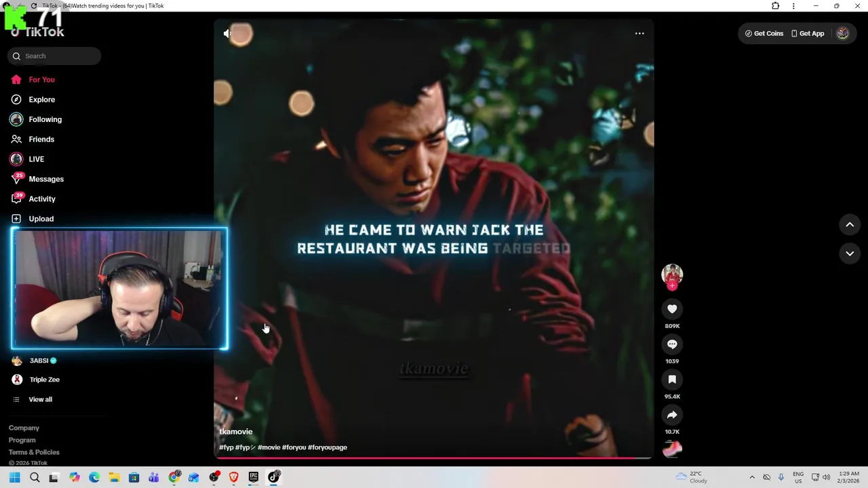Like the video with the heart icon
The image size is (868, 488).
point(672,309)
